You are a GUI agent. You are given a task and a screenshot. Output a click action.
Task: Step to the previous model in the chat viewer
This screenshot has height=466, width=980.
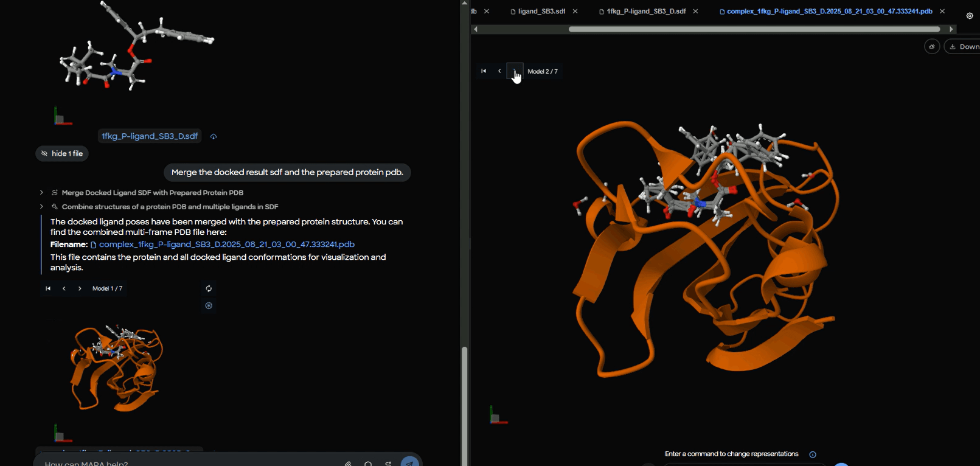pos(64,288)
